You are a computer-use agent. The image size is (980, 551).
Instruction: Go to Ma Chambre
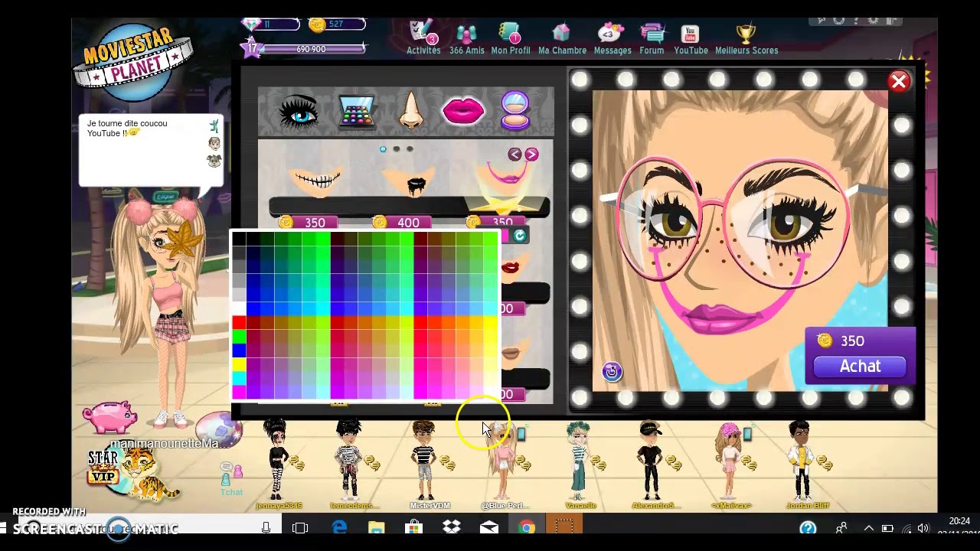point(562,38)
